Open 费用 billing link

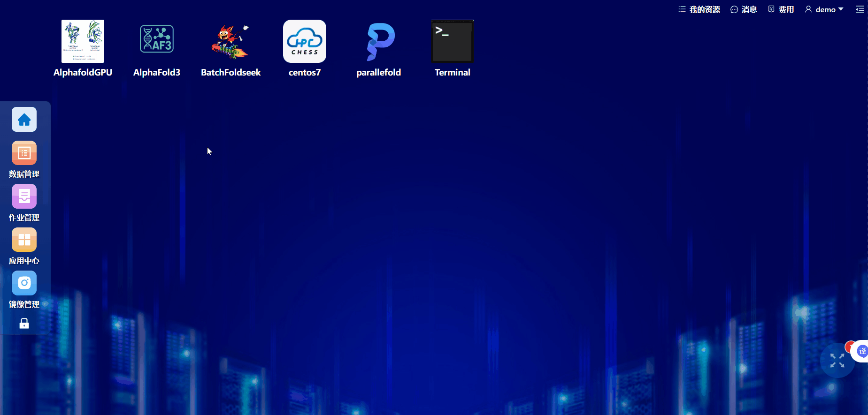tap(781, 9)
